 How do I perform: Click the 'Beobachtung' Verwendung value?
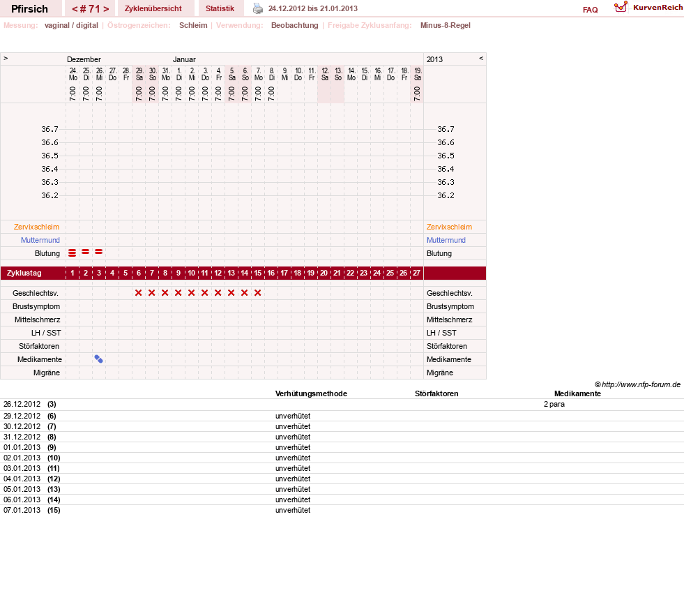[294, 25]
